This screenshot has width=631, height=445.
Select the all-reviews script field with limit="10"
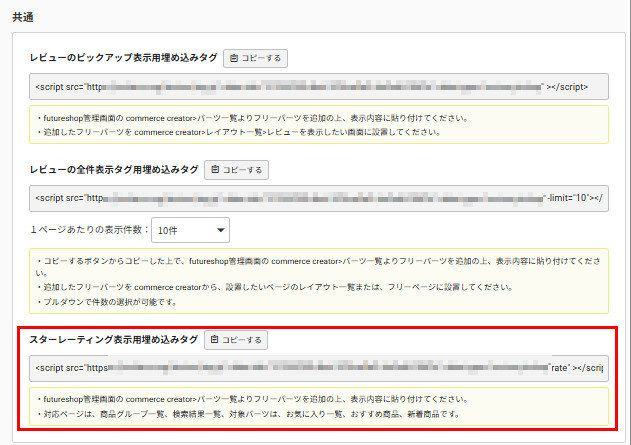(x=319, y=198)
